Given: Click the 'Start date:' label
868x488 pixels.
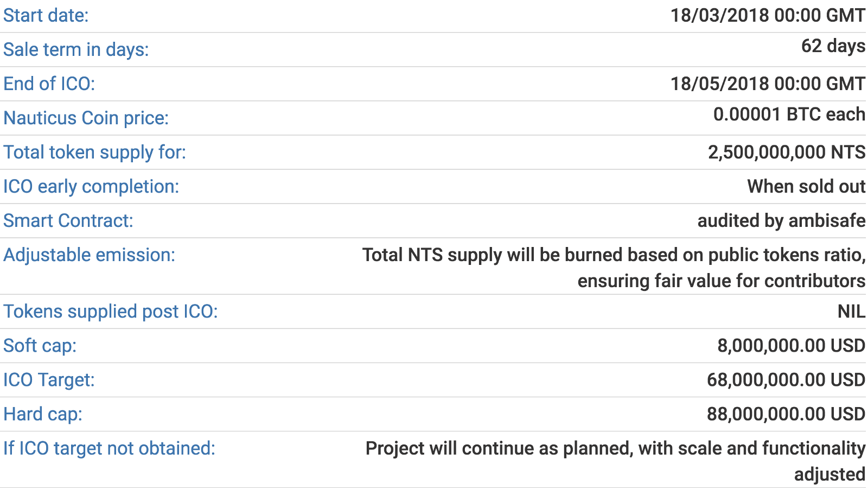Looking at the screenshot, I should (46, 15).
